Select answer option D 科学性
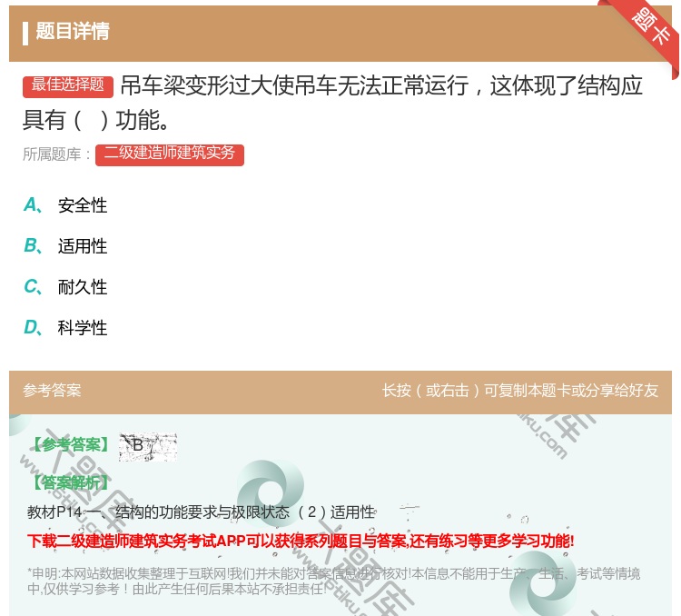This screenshot has width=681, height=616. tap(65, 327)
